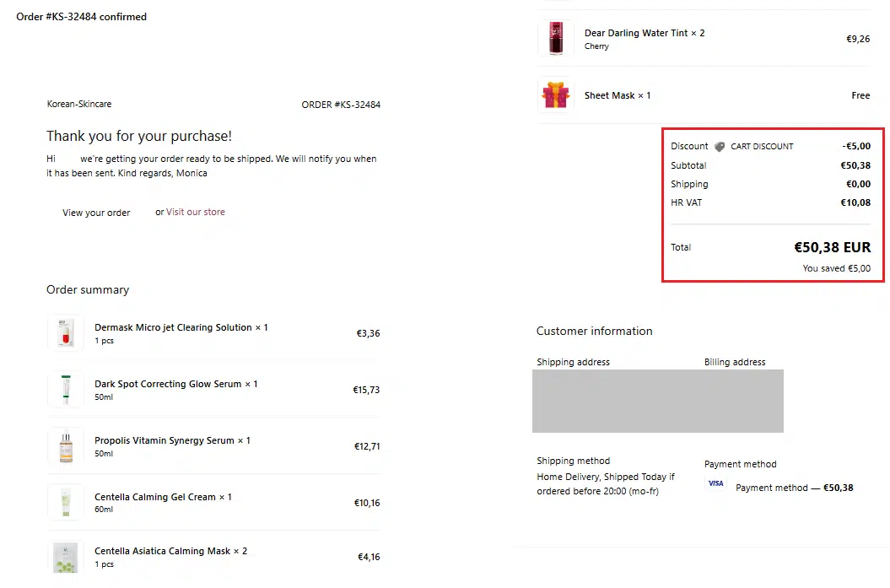
Task: Open the View your order button
Action: coord(96,213)
